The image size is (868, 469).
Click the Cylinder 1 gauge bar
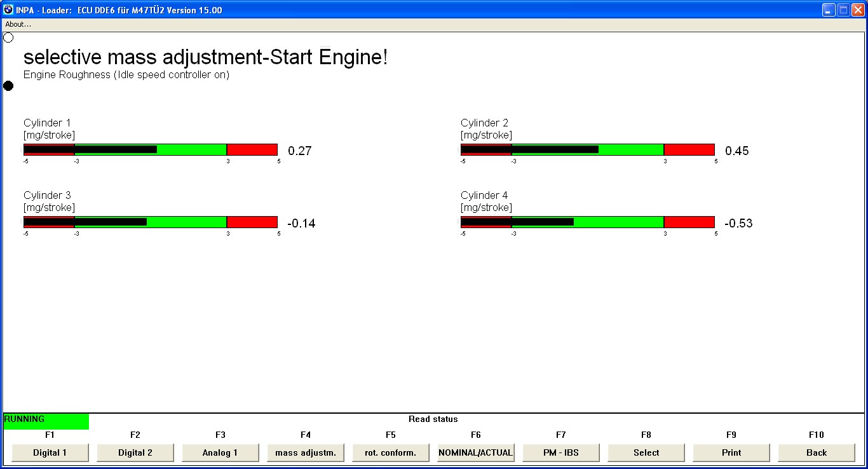(151, 150)
